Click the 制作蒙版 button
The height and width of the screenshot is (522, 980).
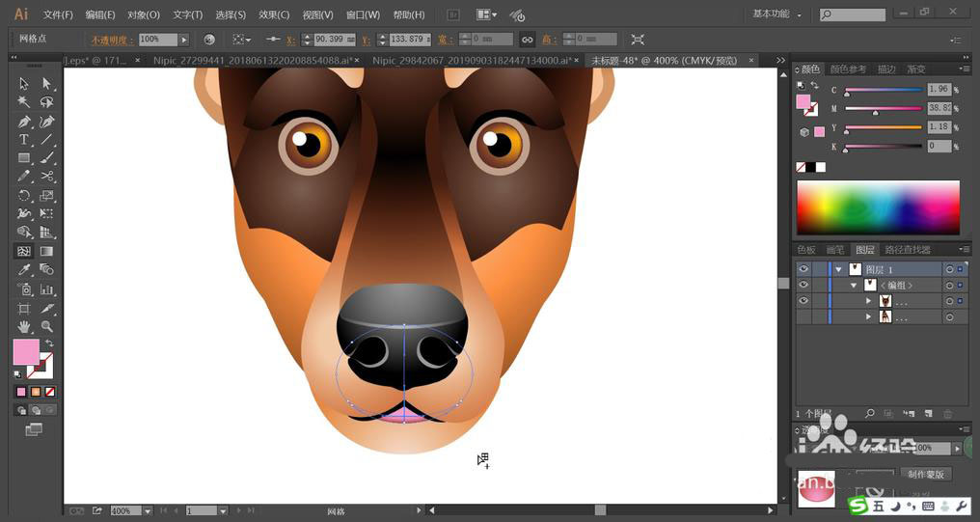(926, 474)
